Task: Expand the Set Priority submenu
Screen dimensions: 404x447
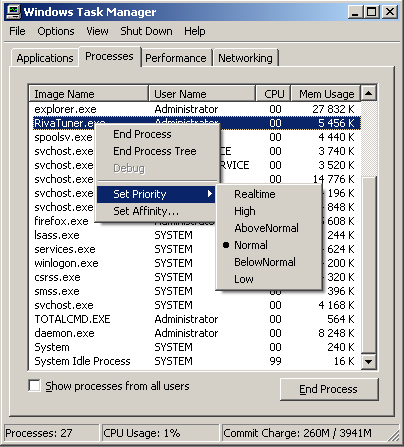Action: point(156,194)
